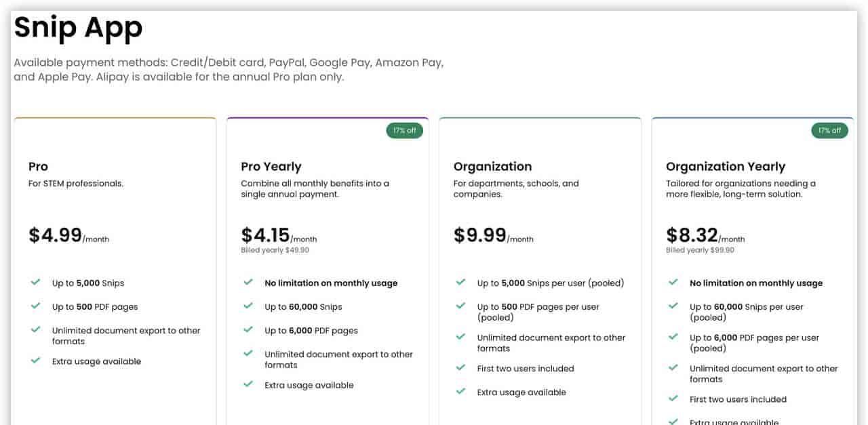This screenshot has width=868, height=425.
Task: Click the 17% off badge on Pro Yearly
Action: (405, 130)
